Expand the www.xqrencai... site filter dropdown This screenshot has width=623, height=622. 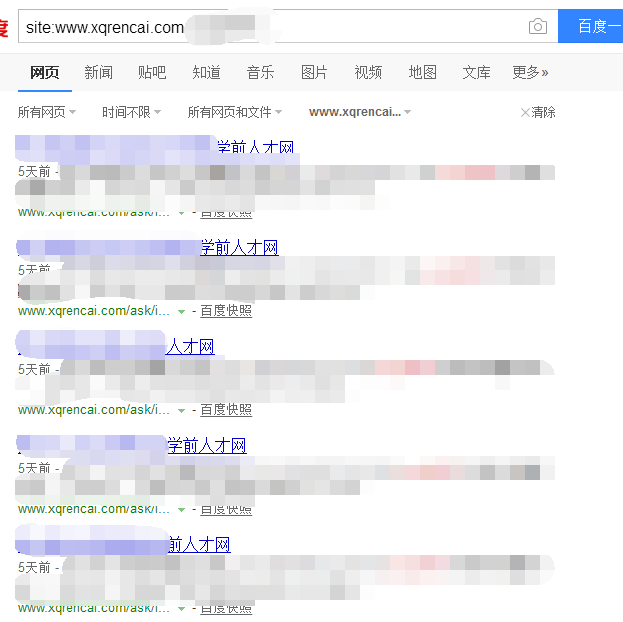point(360,112)
